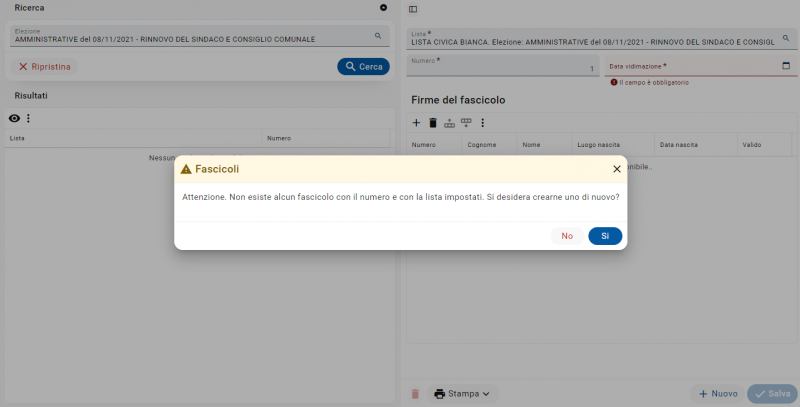Image resolution: width=800 pixels, height=407 pixels.
Task: Open the Data vidimazione calendar picker
Action: pos(786,65)
